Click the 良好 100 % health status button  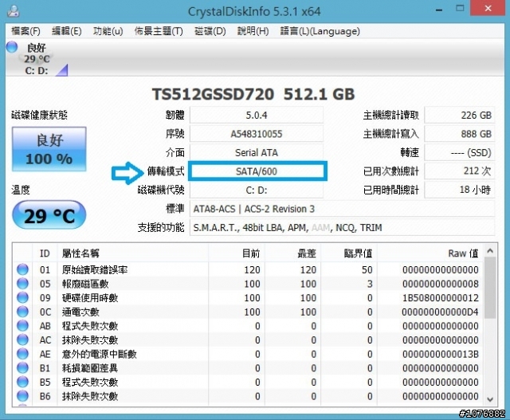point(49,149)
